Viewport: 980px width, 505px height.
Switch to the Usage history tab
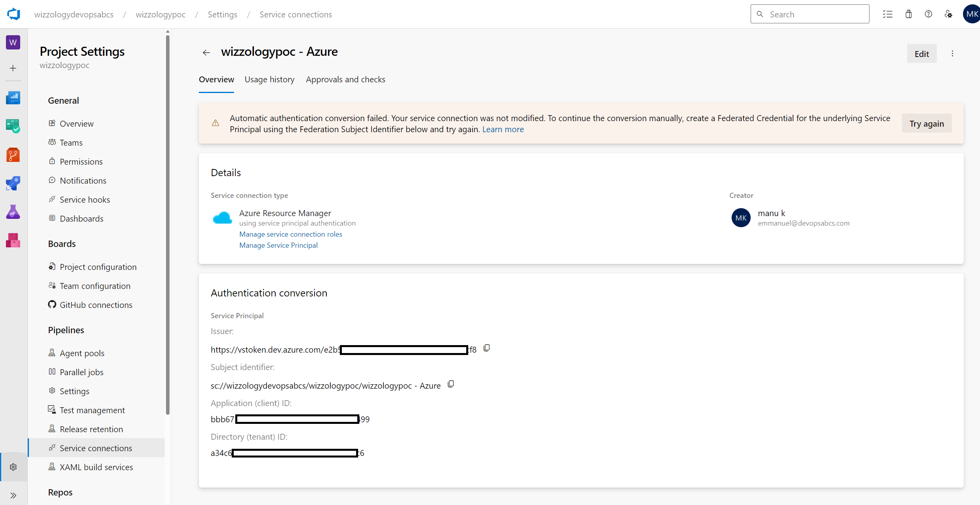pyautogui.click(x=269, y=80)
